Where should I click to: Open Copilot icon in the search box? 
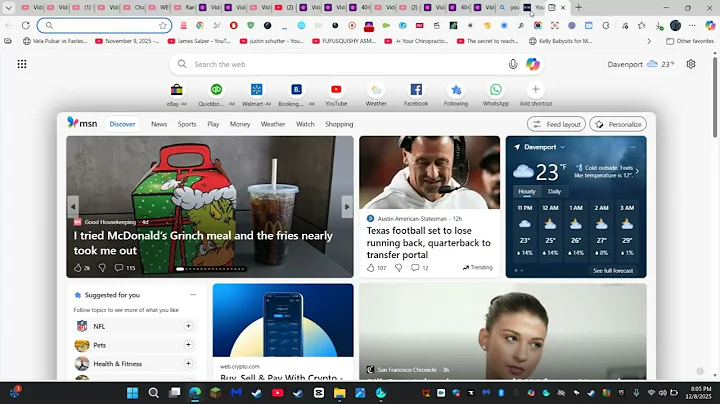[533, 64]
